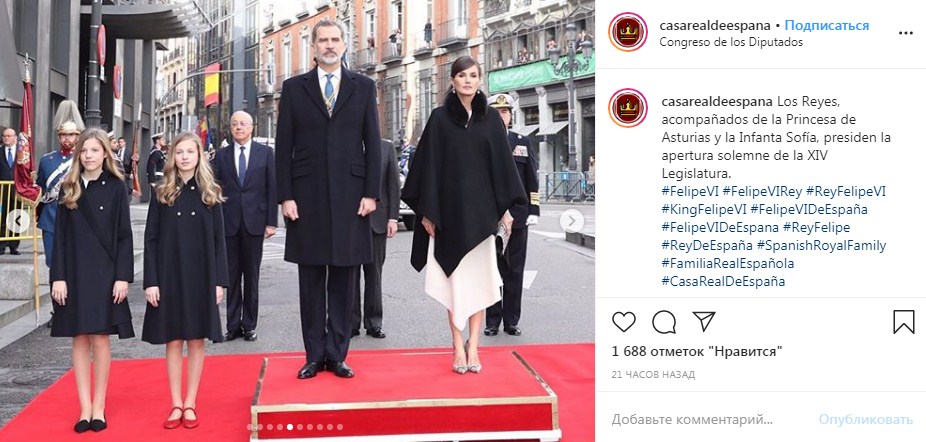Share post with paper plane icon
This screenshot has height=442, width=926.
[704, 321]
